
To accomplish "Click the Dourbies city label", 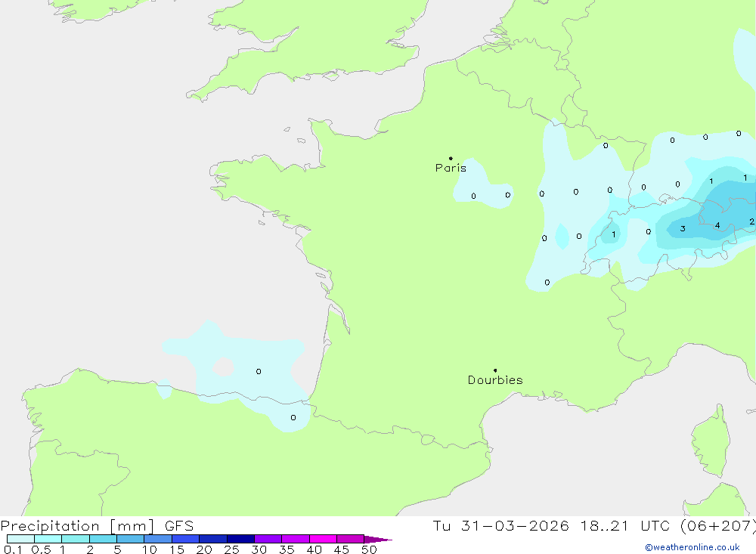I will [495, 380].
